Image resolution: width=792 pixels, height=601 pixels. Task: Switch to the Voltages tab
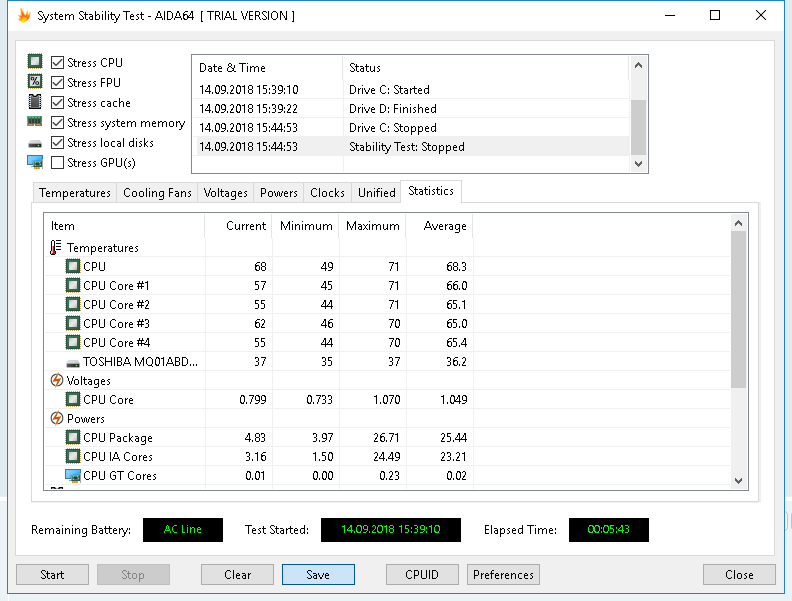click(225, 193)
